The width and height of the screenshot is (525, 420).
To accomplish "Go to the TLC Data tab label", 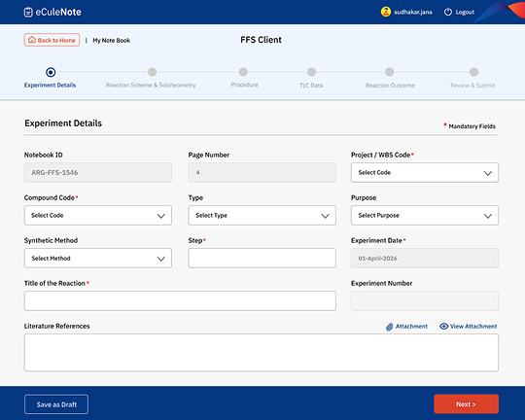I will click(x=311, y=86).
